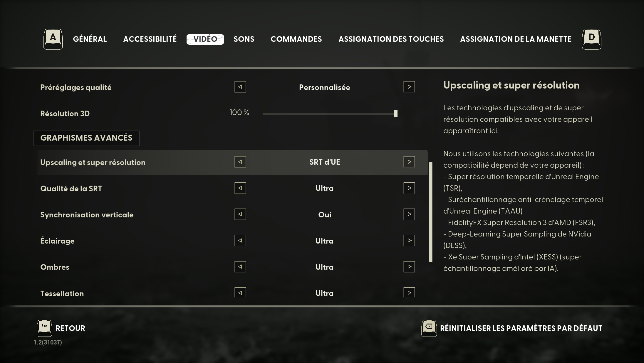The image size is (644, 363).
Task: Lower the Ombres quality using its left arrow
Action: click(x=240, y=267)
